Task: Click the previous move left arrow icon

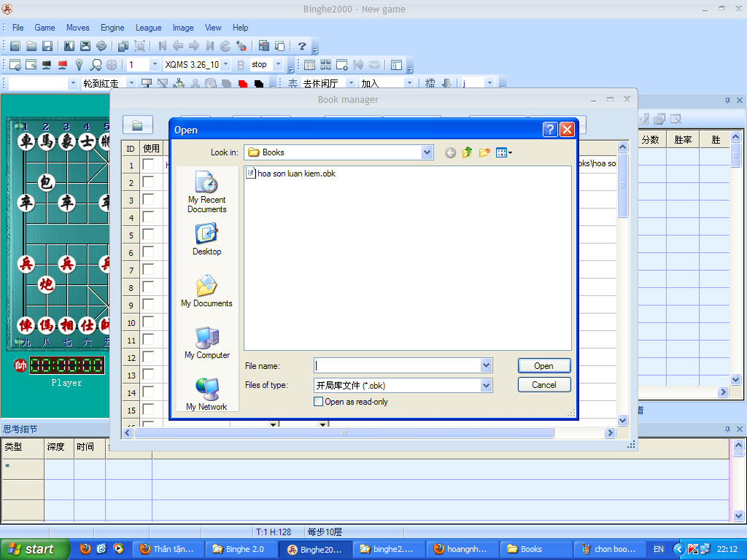Action: coord(178,46)
